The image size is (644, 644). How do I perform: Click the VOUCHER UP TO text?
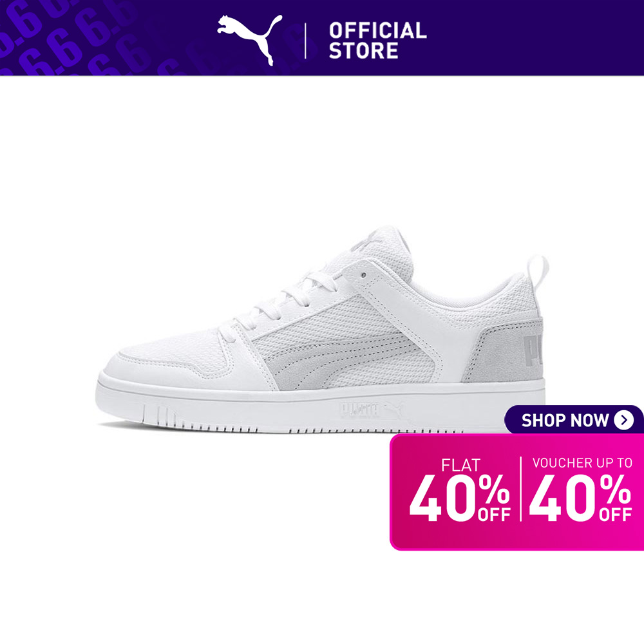pyautogui.click(x=582, y=463)
